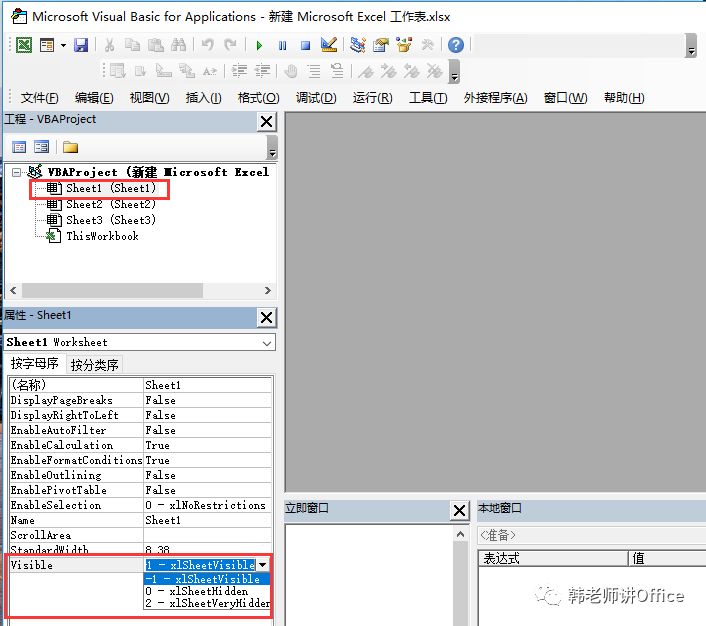Open the Toolbox icon
This screenshot has width=706, height=626.
tap(427, 45)
